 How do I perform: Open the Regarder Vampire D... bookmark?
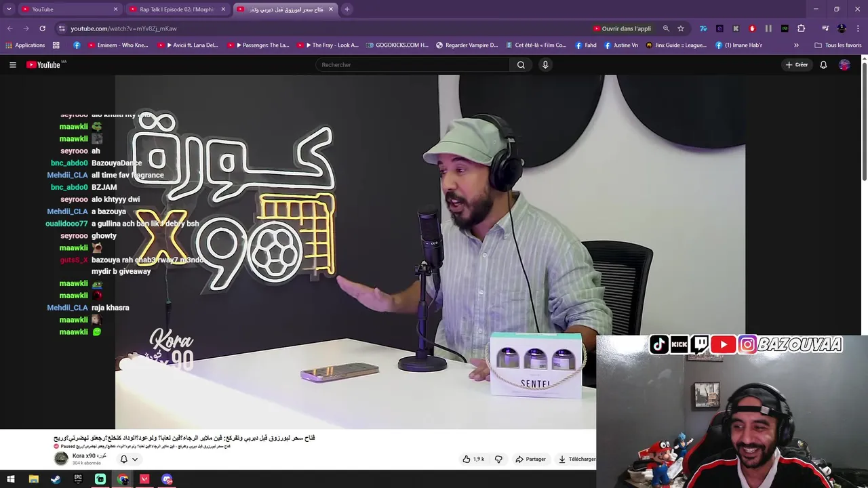click(x=467, y=45)
